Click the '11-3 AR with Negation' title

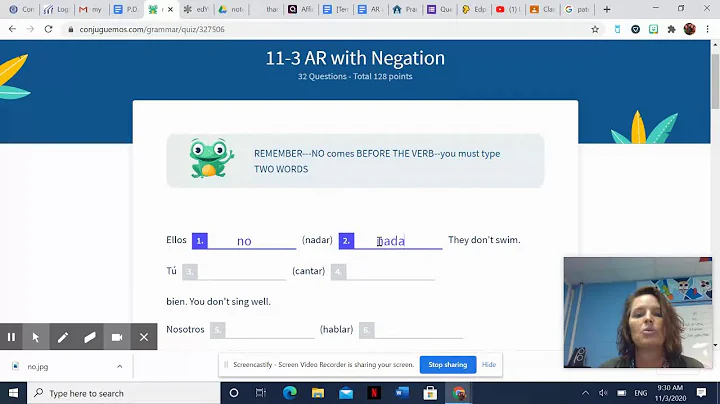[x=355, y=58]
